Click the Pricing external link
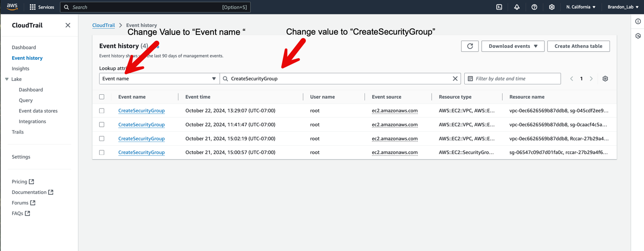Screen dimensions: 644x251 click(x=23, y=182)
